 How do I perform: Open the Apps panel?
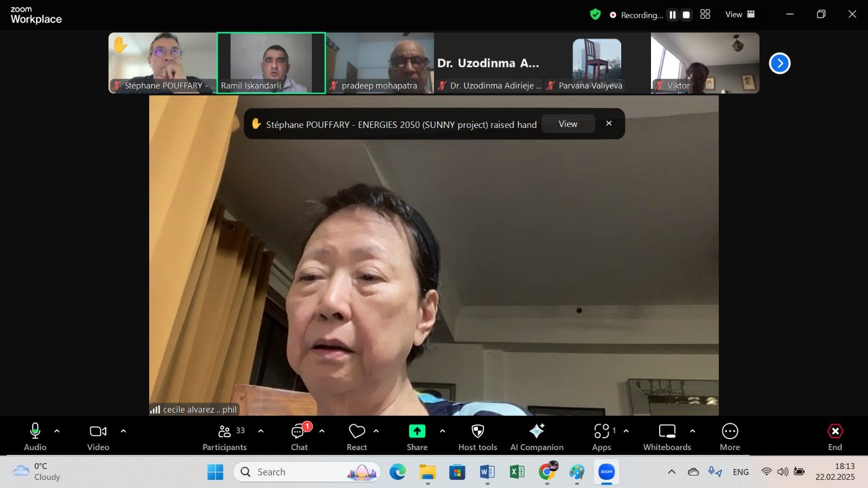pos(602,437)
